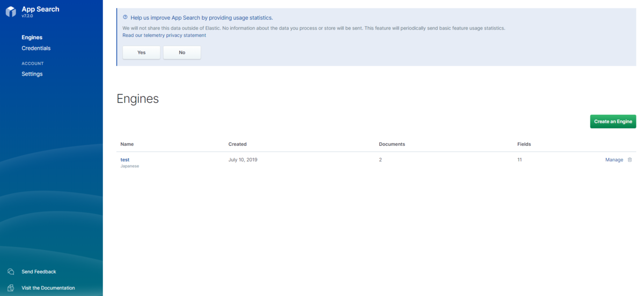644x296 pixels.
Task: Click the App Search title text
Action: click(40, 9)
